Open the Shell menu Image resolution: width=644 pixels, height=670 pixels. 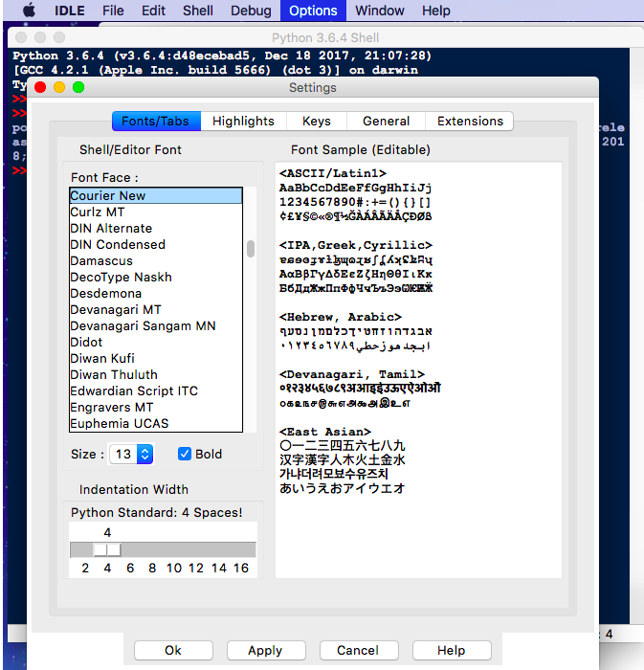[198, 11]
